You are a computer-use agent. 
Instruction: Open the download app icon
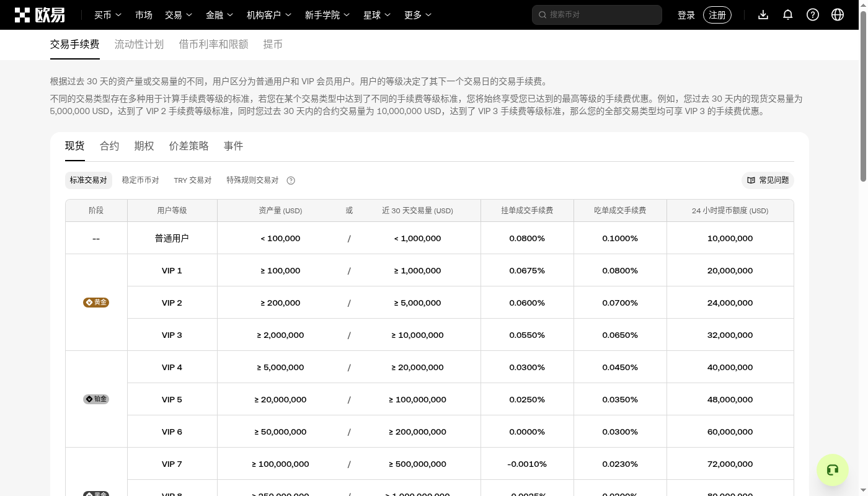tap(763, 15)
